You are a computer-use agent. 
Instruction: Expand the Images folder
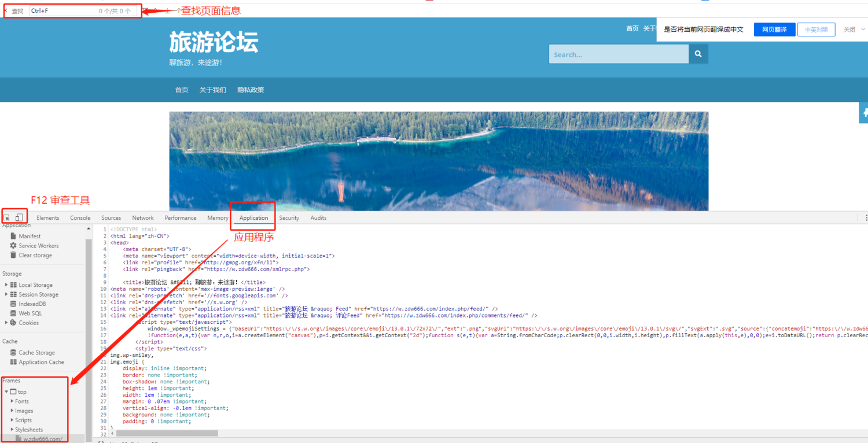click(x=12, y=411)
